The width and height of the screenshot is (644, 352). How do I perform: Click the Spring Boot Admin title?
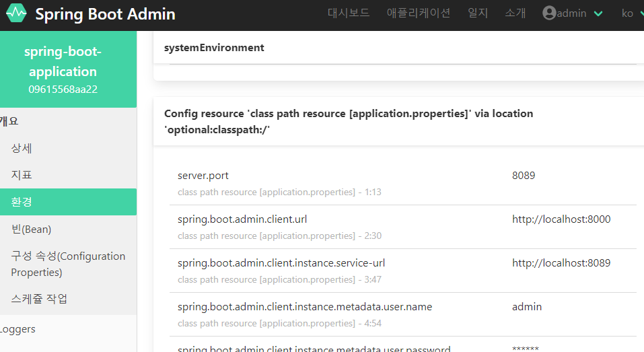point(105,14)
